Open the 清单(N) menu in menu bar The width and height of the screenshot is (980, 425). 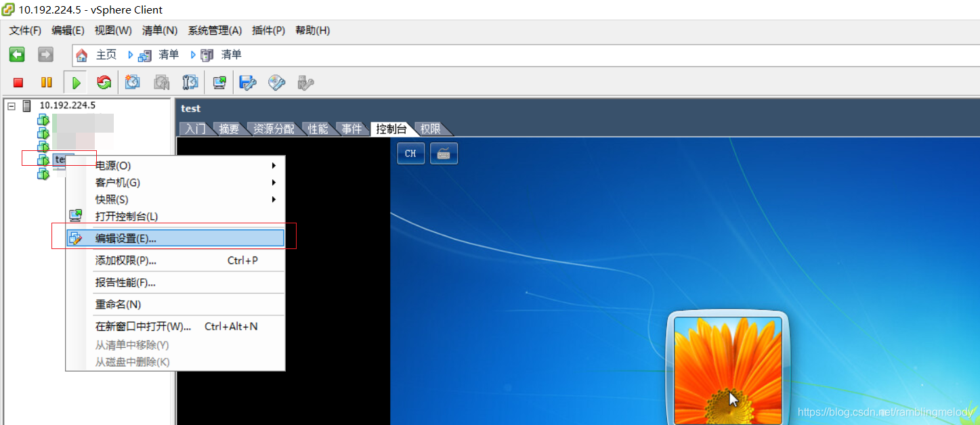pos(160,30)
